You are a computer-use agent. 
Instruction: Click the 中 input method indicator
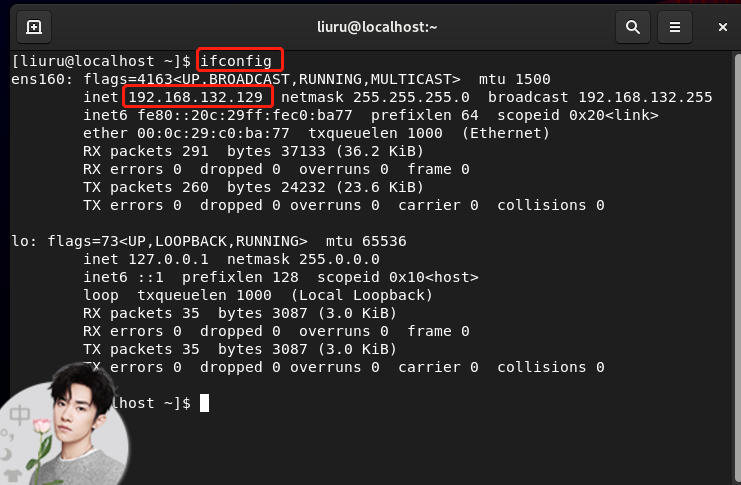[x=19, y=415]
